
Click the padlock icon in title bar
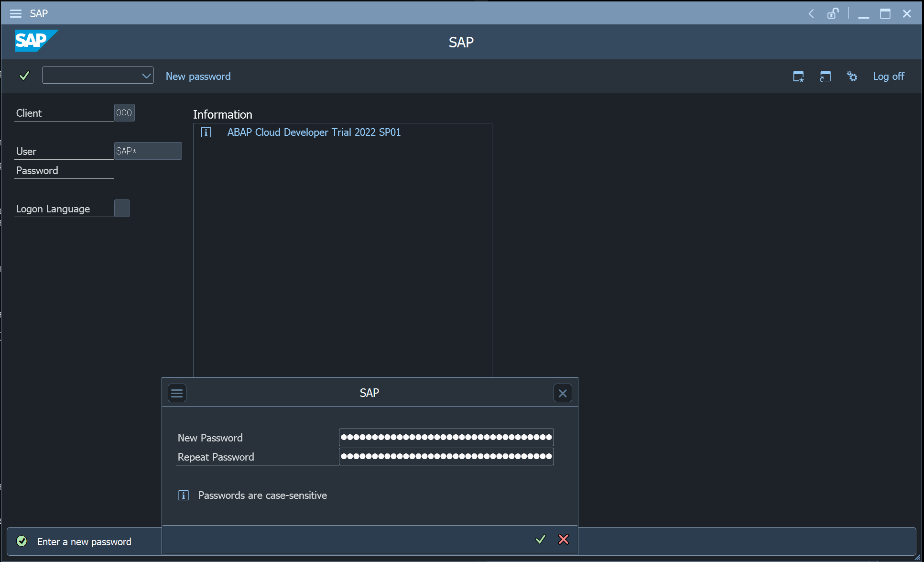pos(833,13)
